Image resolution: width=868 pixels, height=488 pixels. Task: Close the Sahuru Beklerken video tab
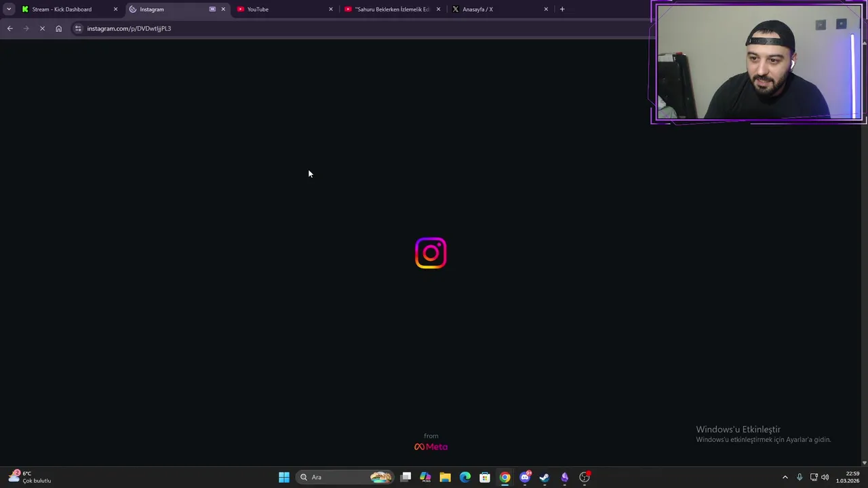438,9
